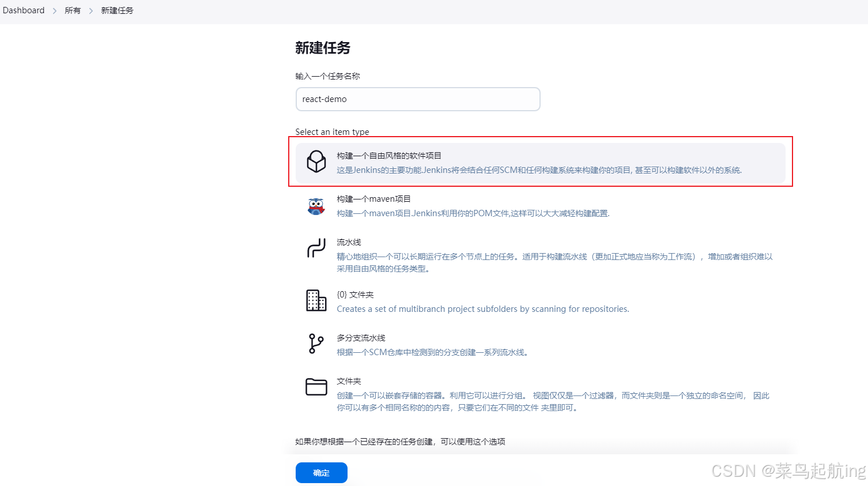The width and height of the screenshot is (868, 486).
Task: Click the {0} 文件夹 building icon
Action: pos(316,300)
